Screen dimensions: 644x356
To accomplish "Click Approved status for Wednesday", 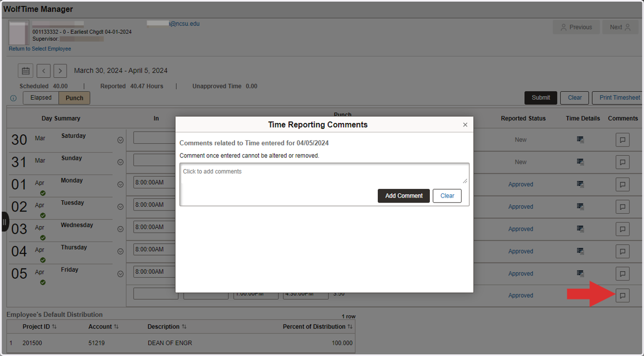I will click(521, 229).
